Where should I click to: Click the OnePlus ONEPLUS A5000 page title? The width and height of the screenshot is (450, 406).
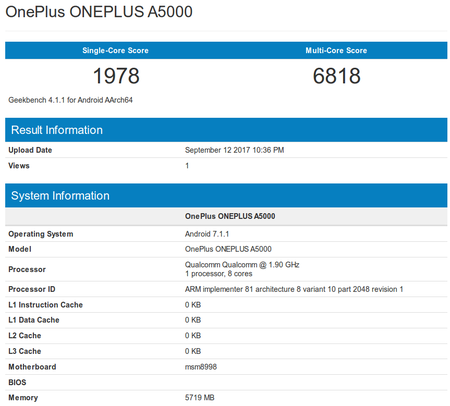click(99, 12)
